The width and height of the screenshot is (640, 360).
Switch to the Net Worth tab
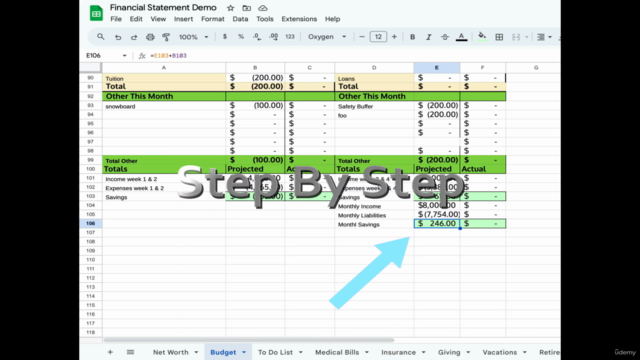click(171, 352)
